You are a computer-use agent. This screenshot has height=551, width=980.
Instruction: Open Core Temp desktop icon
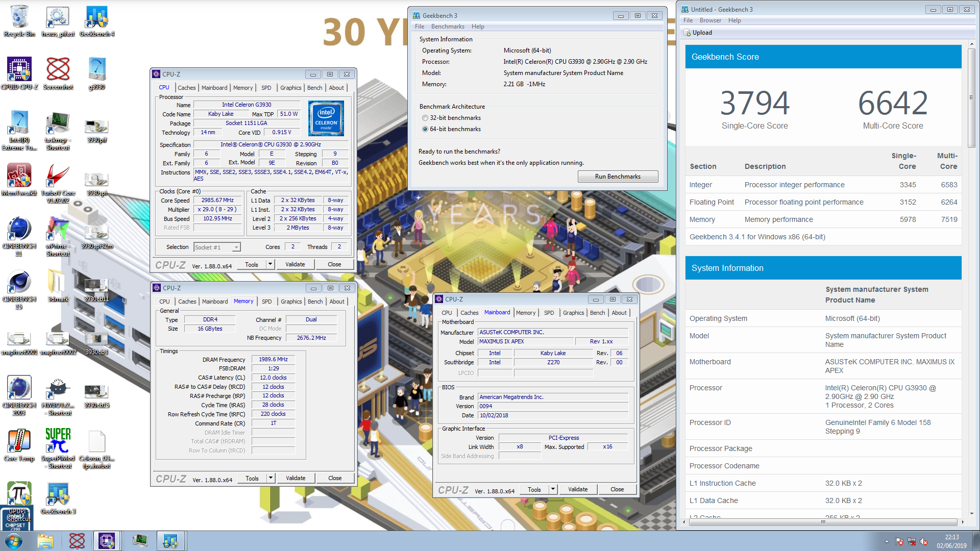[19, 445]
